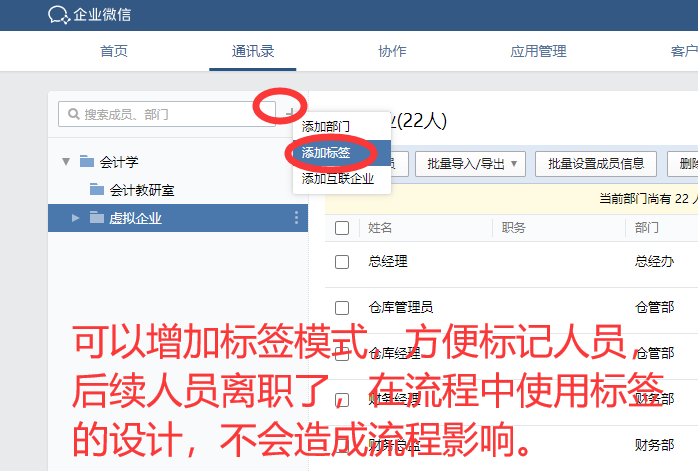The width and height of the screenshot is (698, 471).
Task: Click the WeCom logo icon
Action: coord(59,15)
